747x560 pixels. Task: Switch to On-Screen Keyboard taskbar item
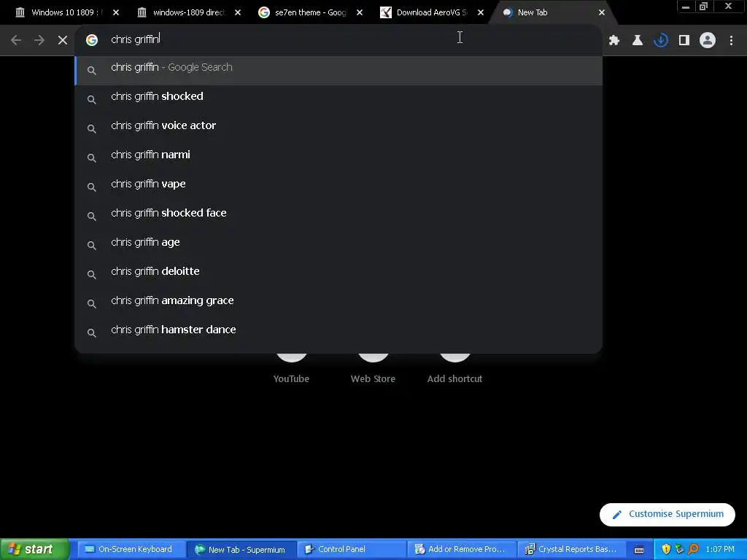pos(130,550)
